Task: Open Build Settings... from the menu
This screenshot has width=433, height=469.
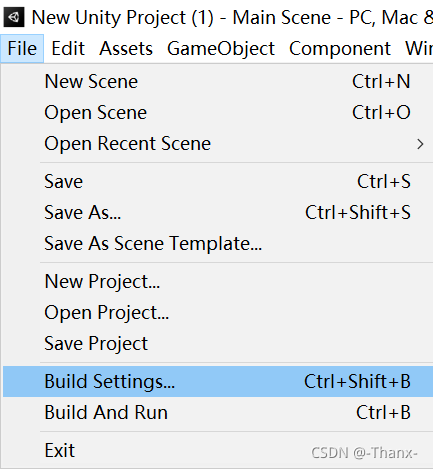Action: (x=218, y=381)
